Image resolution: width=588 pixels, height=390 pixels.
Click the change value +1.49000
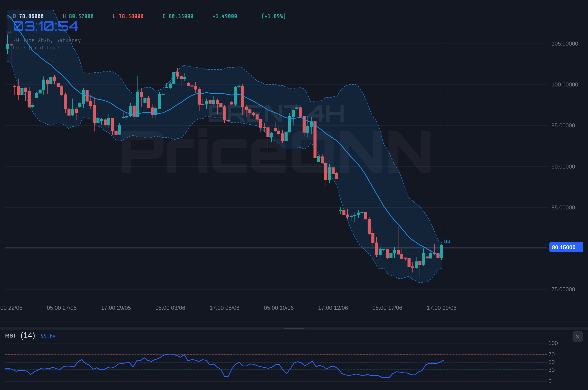click(x=225, y=16)
